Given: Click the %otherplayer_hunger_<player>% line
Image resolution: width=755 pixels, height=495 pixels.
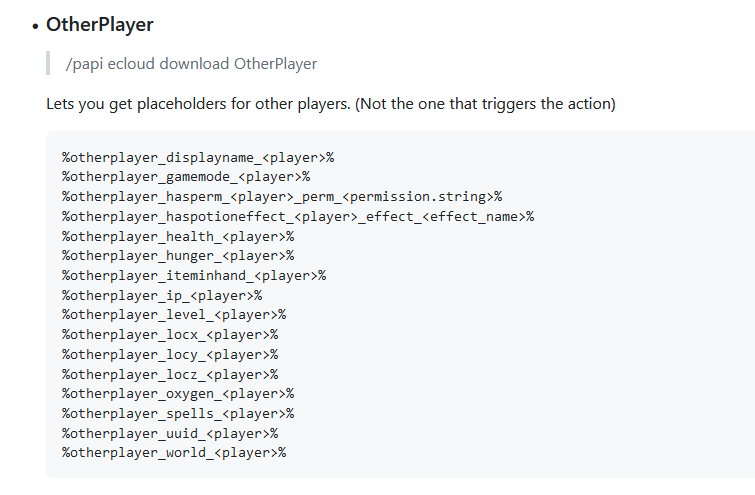Looking at the screenshot, I should [178, 255].
